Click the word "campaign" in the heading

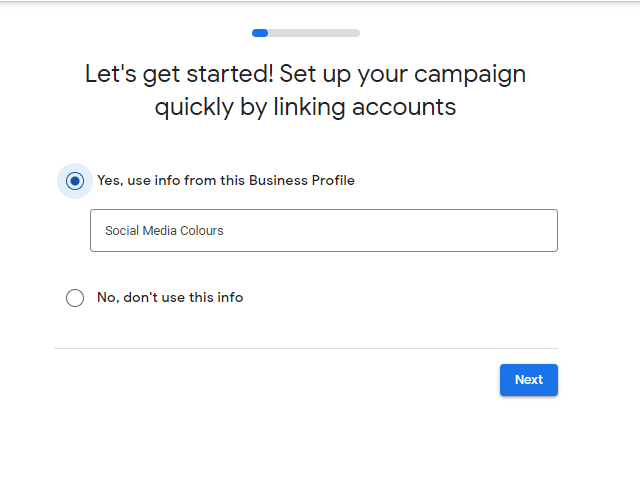point(470,74)
